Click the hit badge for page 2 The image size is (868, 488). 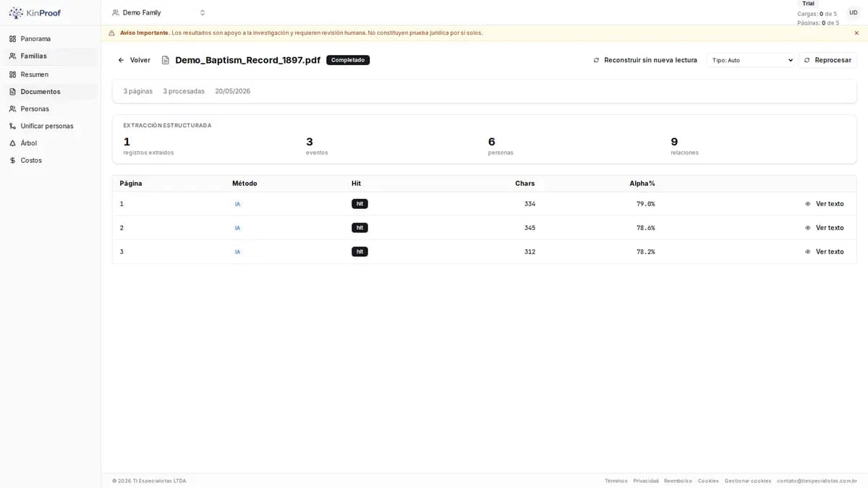pos(359,228)
